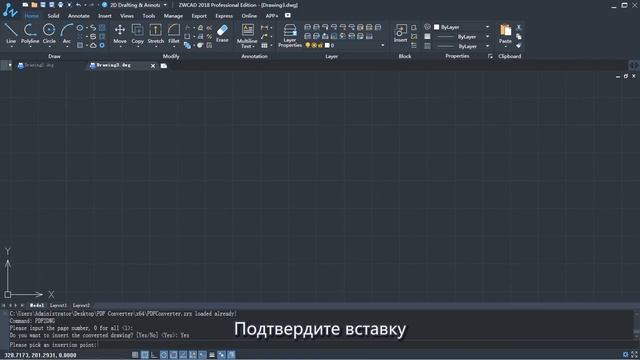Click the ZWCAD application logo button

(10, 9)
